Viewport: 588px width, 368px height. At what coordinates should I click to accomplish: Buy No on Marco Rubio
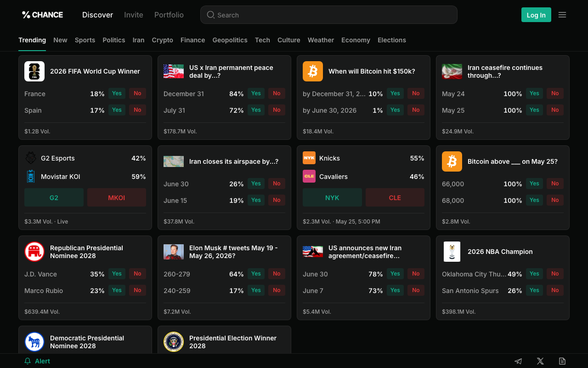click(137, 290)
